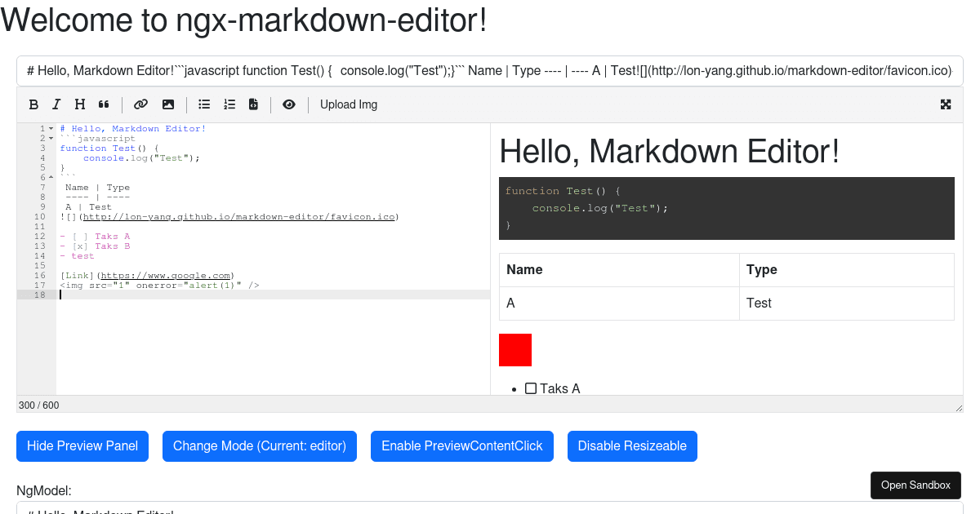The image size is (980, 514).
Task: Create an ordered list from the toolbar
Action: click(x=229, y=104)
